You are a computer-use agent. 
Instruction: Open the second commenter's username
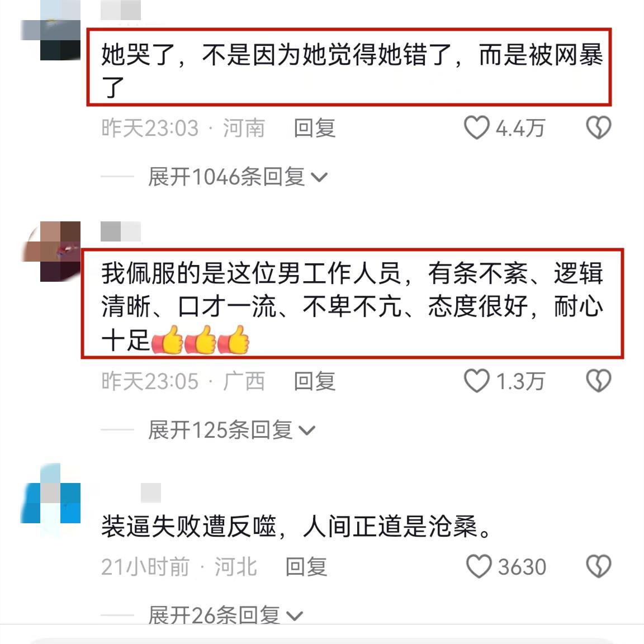point(121,231)
